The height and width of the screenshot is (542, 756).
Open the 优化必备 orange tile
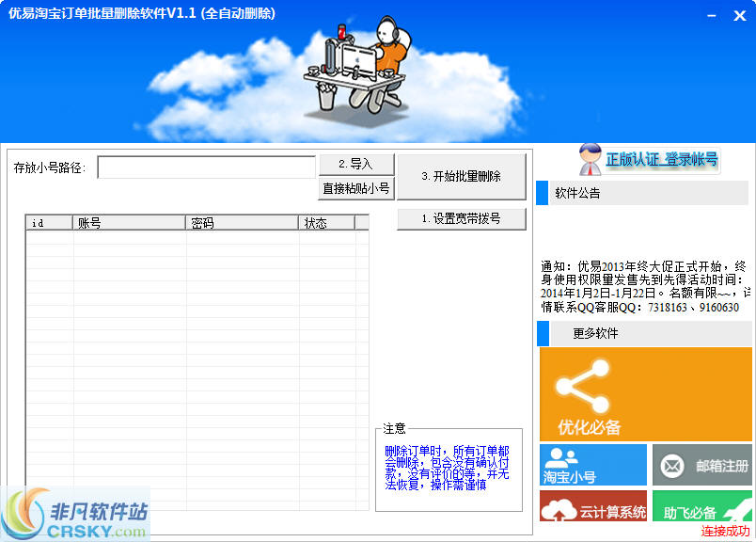pyautogui.click(x=646, y=394)
